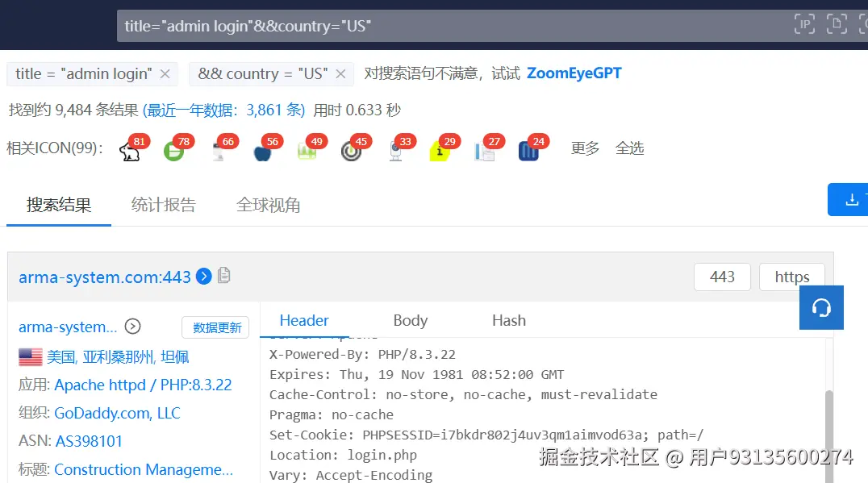Screen dimensions: 868x483
Task: Filter by Apache httpd / PHP:8.3.22 application
Action: click(143, 385)
